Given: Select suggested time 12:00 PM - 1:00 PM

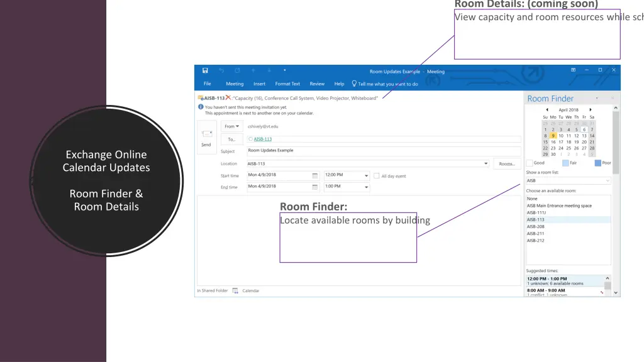Looking at the screenshot, I should (x=565, y=281).
